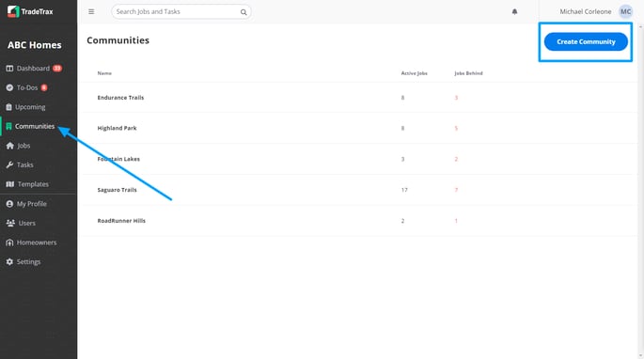Viewport: 644px width, 359px height.
Task: Open the notifications bell
Action: (x=514, y=11)
